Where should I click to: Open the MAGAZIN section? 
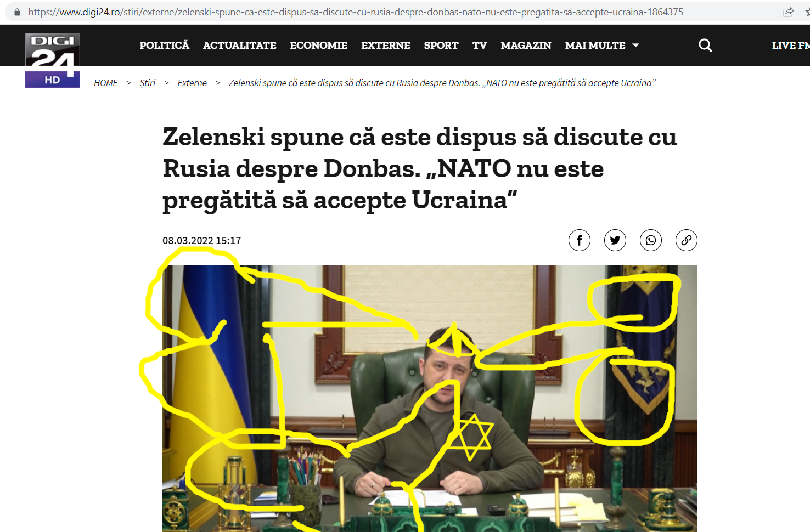tap(526, 46)
